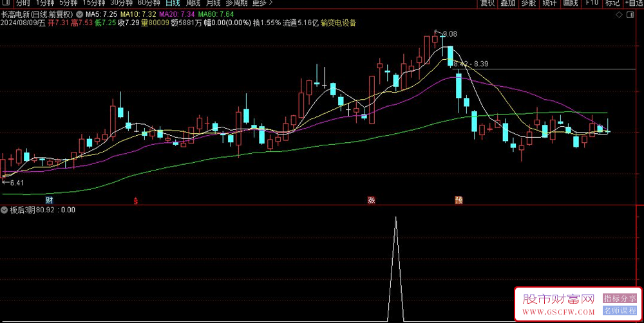Click the MA60: 7.64 label
The width and height of the screenshot is (644, 323).
(216, 14)
